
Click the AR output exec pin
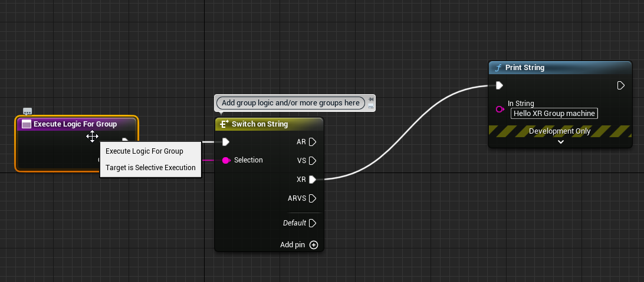click(x=313, y=142)
